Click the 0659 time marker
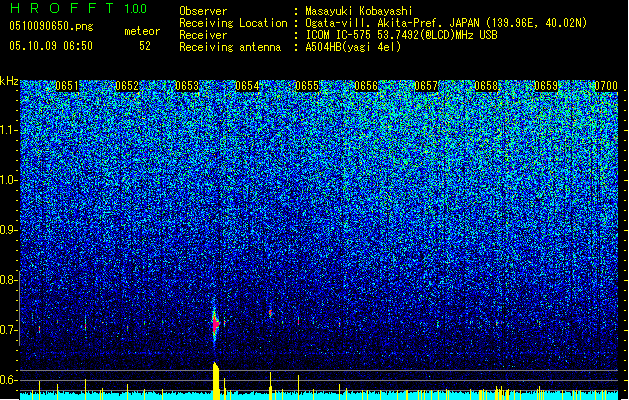The height and width of the screenshot is (400, 629). [x=546, y=86]
